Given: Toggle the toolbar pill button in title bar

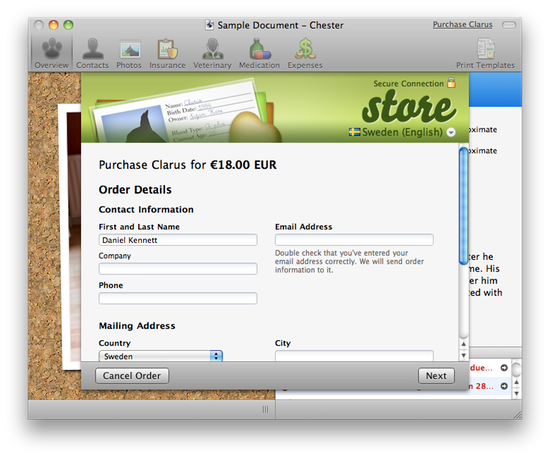Looking at the screenshot, I should click(509, 25).
